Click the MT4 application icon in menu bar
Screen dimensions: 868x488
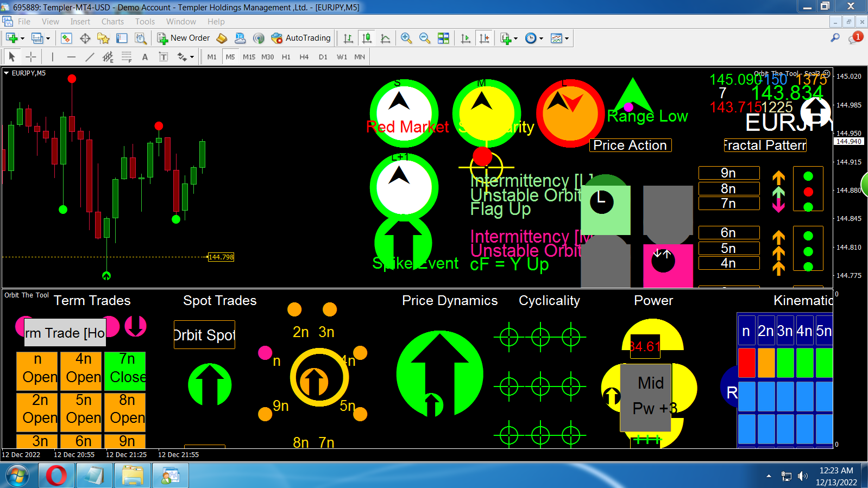(8, 22)
